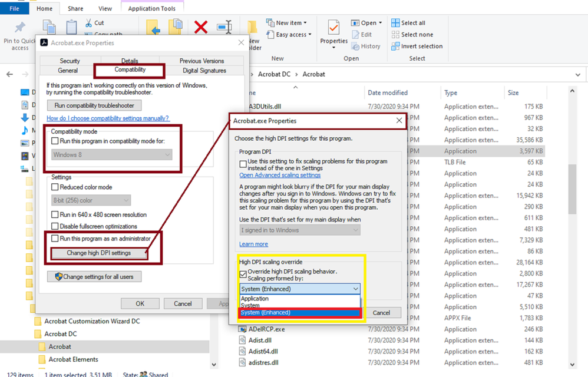The width and height of the screenshot is (588, 377).
Task: Click the Select none icon
Action: click(x=395, y=35)
